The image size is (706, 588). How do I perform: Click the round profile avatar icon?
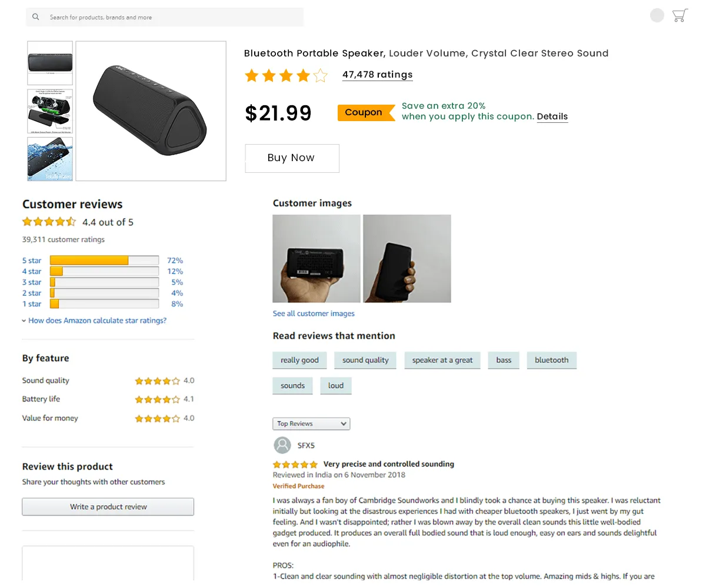(x=657, y=16)
